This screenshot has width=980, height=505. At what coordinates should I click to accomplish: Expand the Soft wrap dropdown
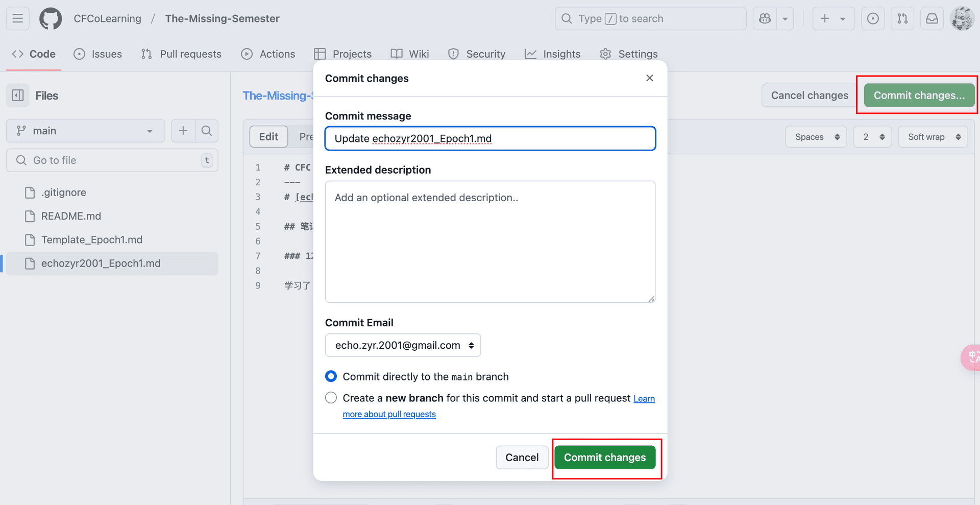pos(933,137)
